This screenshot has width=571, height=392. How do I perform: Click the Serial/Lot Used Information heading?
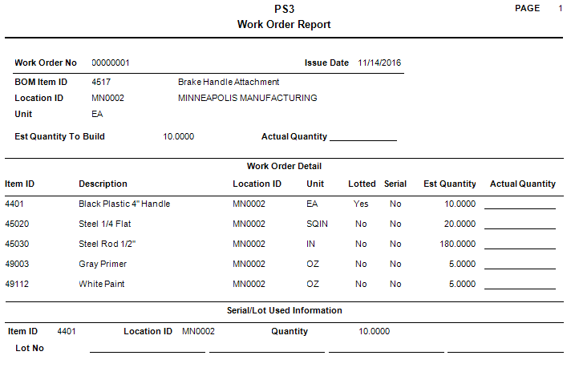[284, 310]
